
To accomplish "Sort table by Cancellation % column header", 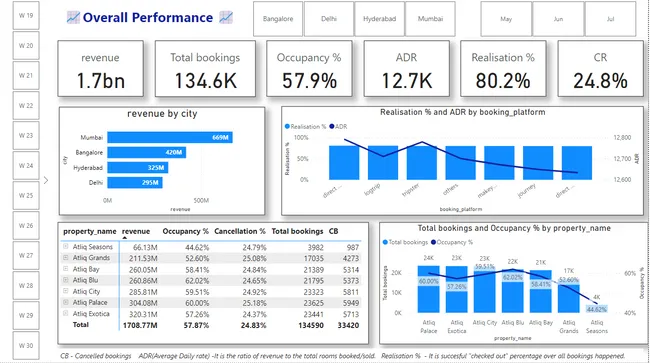I will click(240, 232).
